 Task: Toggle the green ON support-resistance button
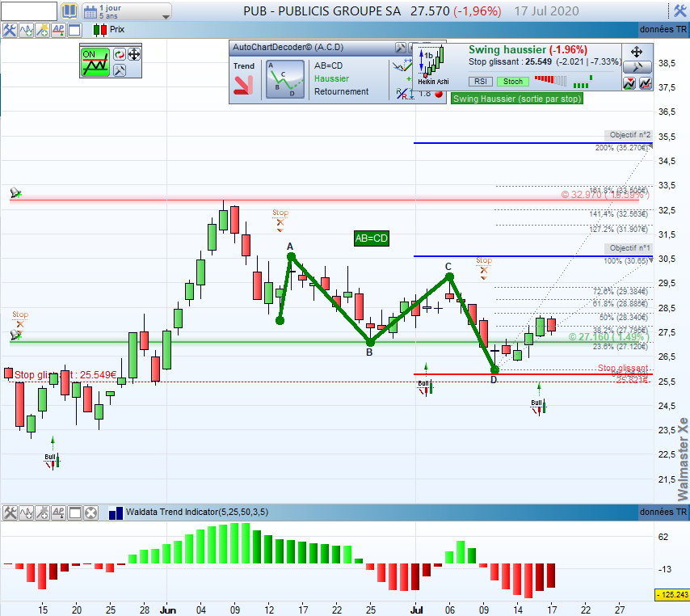coord(95,61)
